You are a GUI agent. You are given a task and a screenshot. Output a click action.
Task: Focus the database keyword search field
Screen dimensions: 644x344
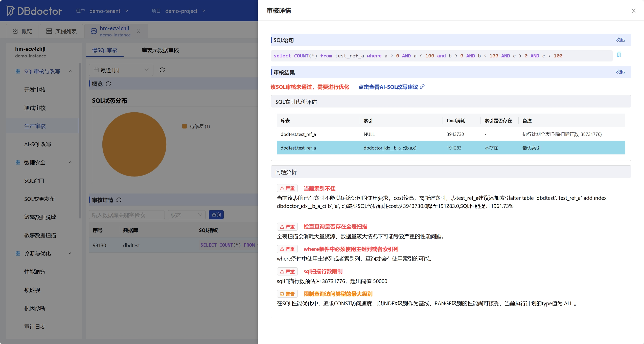[x=127, y=215]
